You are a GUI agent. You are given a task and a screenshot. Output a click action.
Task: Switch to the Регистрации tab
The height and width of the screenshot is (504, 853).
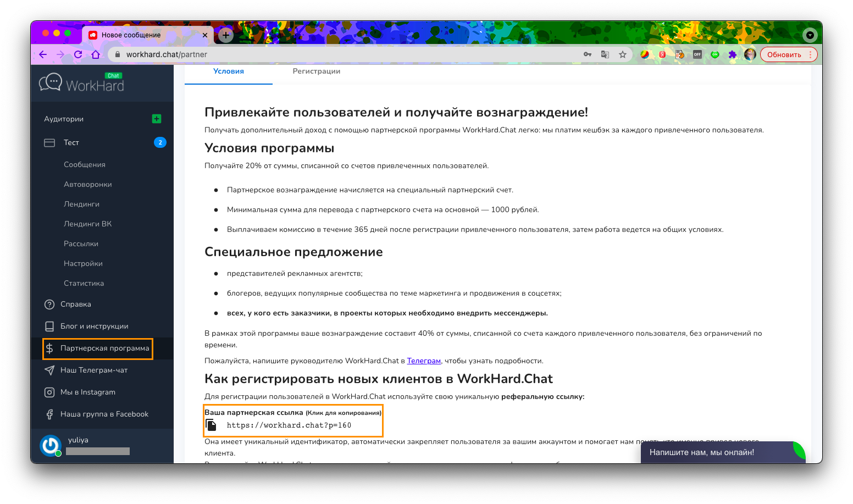click(x=317, y=71)
